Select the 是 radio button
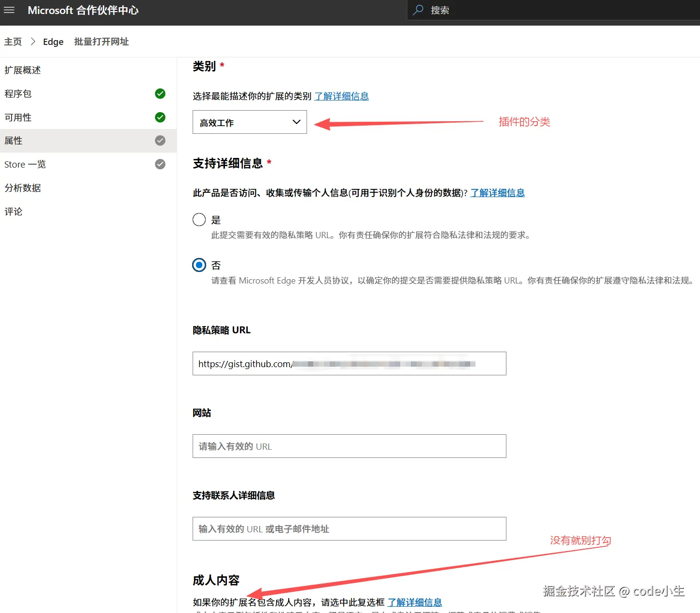 (199, 220)
